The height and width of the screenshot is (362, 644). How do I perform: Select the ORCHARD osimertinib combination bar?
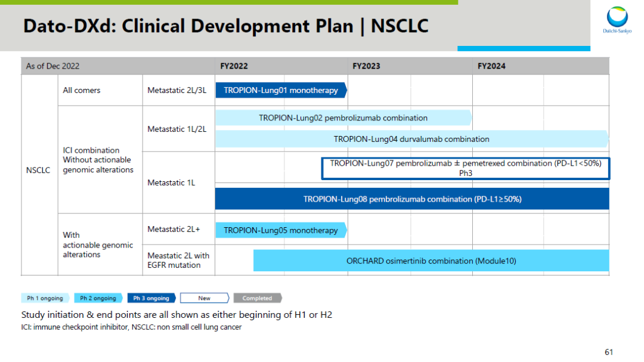(x=431, y=261)
